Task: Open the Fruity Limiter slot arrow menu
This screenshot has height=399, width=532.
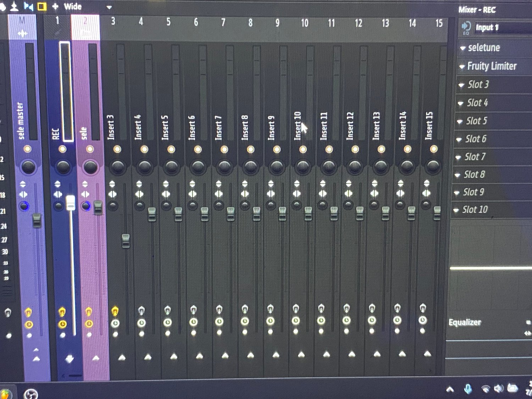Action: (x=462, y=66)
